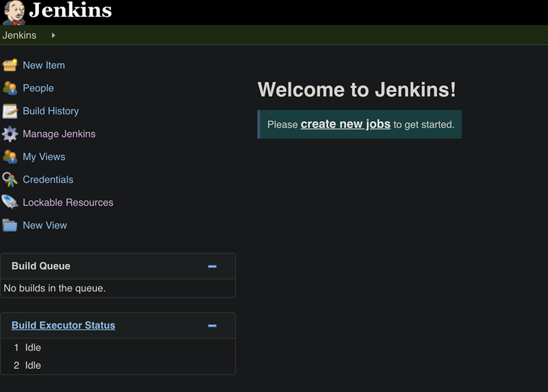
Task: Collapse the Build Queue panel
Action: pos(212,266)
